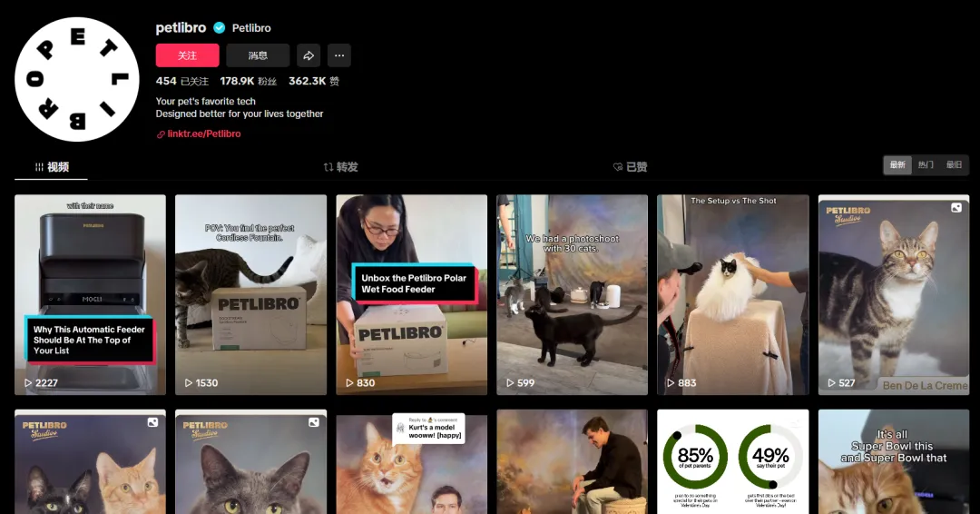This screenshot has width=980, height=514.
Task: Open The Setup vs The Shot video
Action: [x=732, y=294]
